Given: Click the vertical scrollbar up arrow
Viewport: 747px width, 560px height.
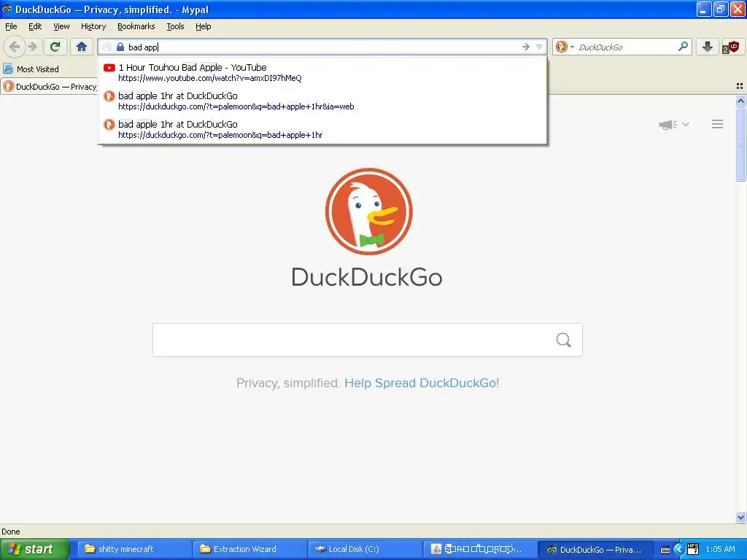Looking at the screenshot, I should point(740,101).
